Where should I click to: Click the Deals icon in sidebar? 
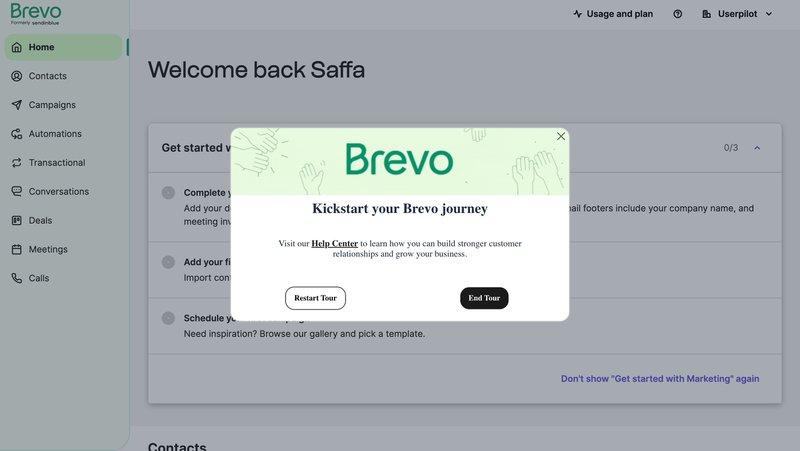point(17,221)
